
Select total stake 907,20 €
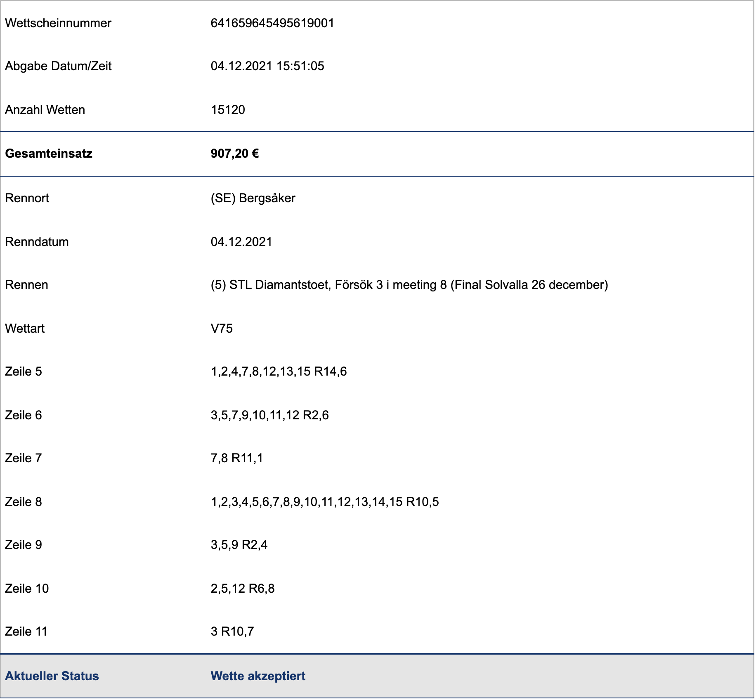point(235,154)
